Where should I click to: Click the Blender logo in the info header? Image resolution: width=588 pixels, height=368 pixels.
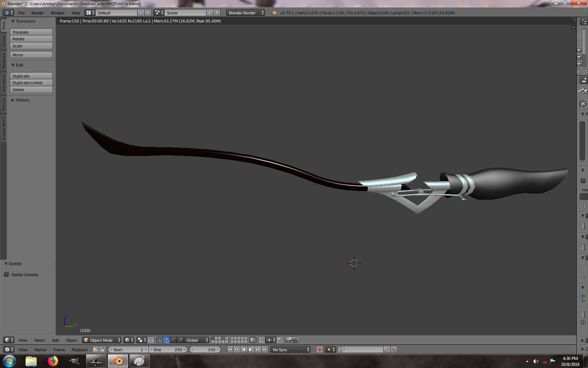pyautogui.click(x=274, y=13)
